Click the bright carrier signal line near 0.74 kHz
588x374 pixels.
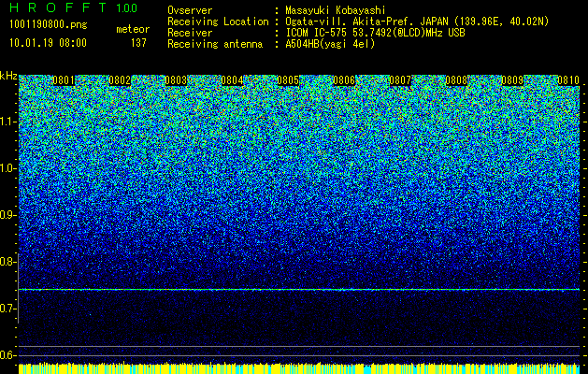(299, 289)
